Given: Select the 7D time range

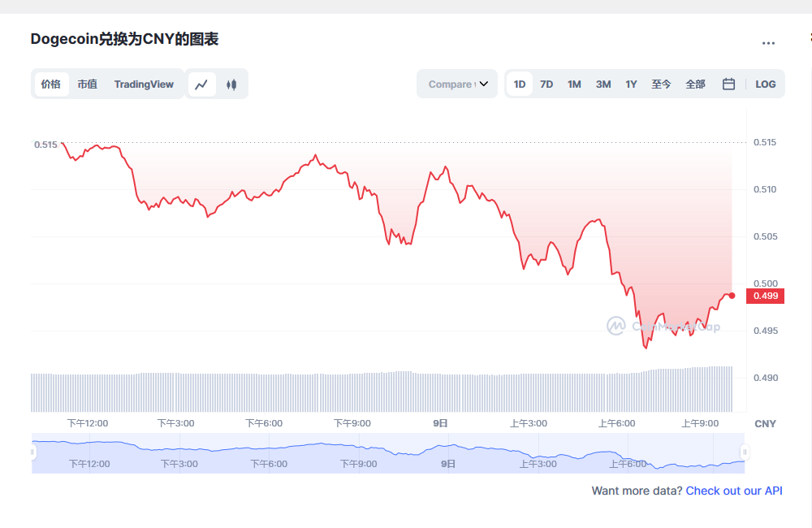Looking at the screenshot, I should (546, 84).
